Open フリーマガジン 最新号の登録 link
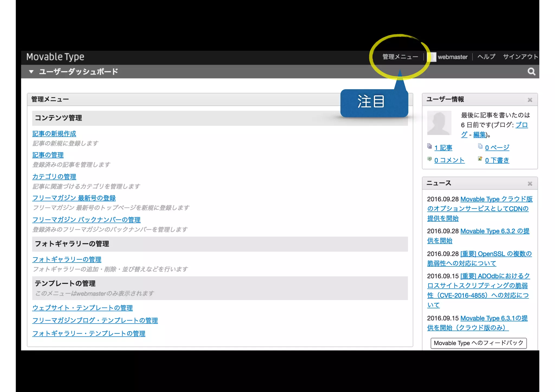The width and height of the screenshot is (555, 392). coord(74,198)
